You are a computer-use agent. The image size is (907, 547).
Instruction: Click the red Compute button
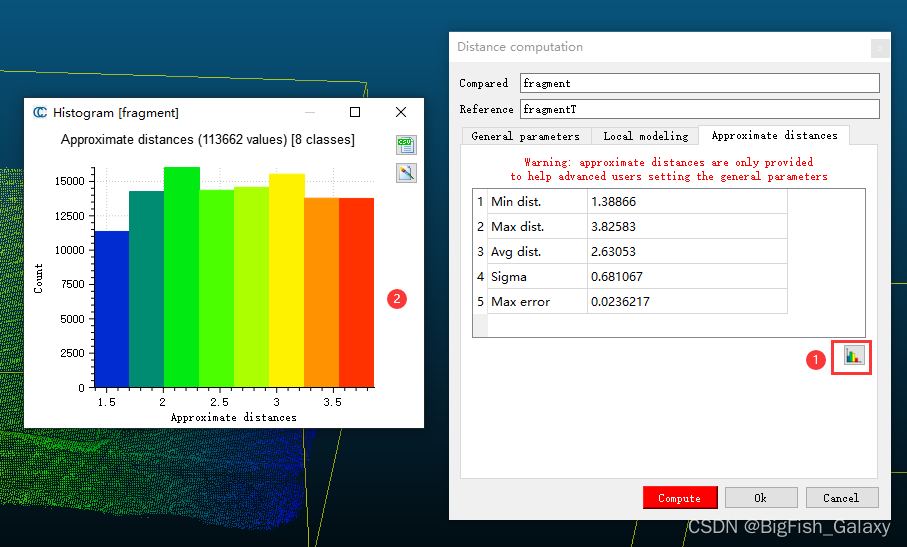click(x=680, y=498)
